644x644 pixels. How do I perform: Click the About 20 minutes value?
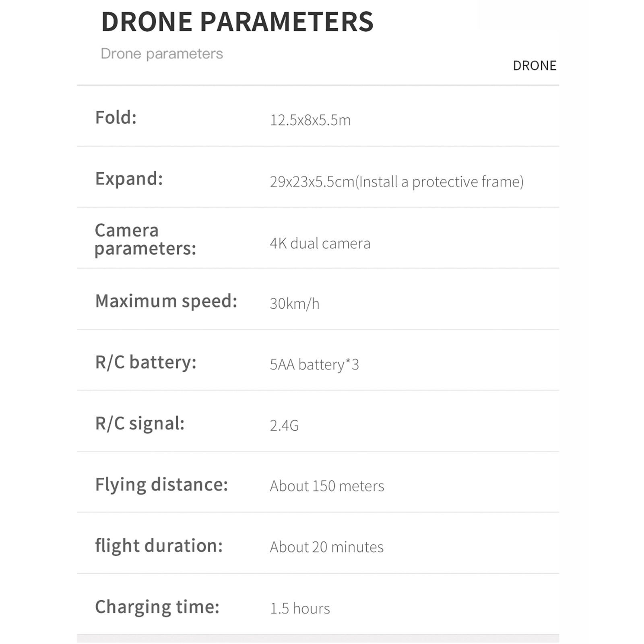pos(326,547)
